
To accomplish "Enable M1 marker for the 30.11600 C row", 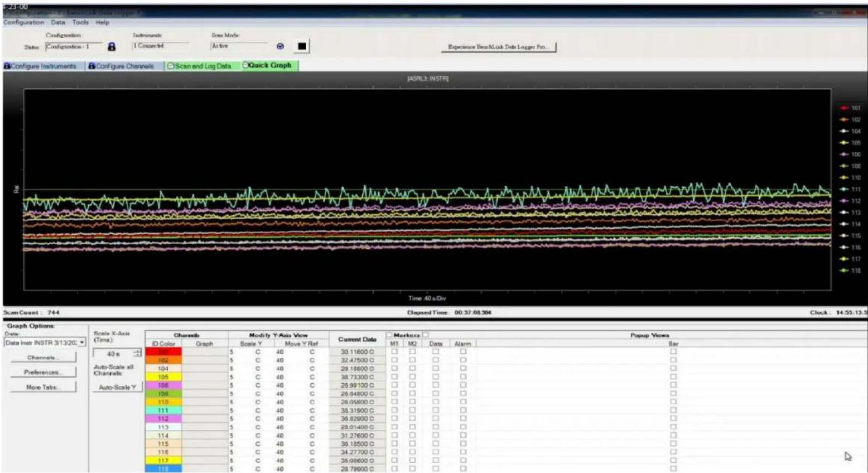I will click(395, 352).
